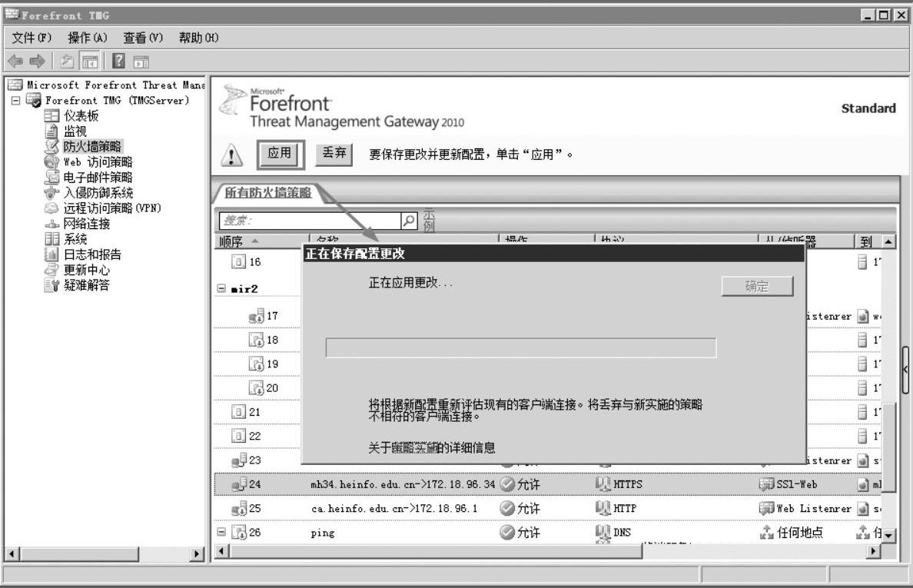
Task: Click the rule 20 icon
Action: (256, 387)
